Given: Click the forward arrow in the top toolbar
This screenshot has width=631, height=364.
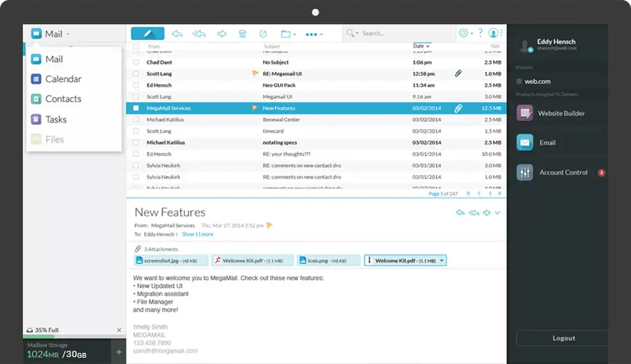Looking at the screenshot, I should (222, 33).
